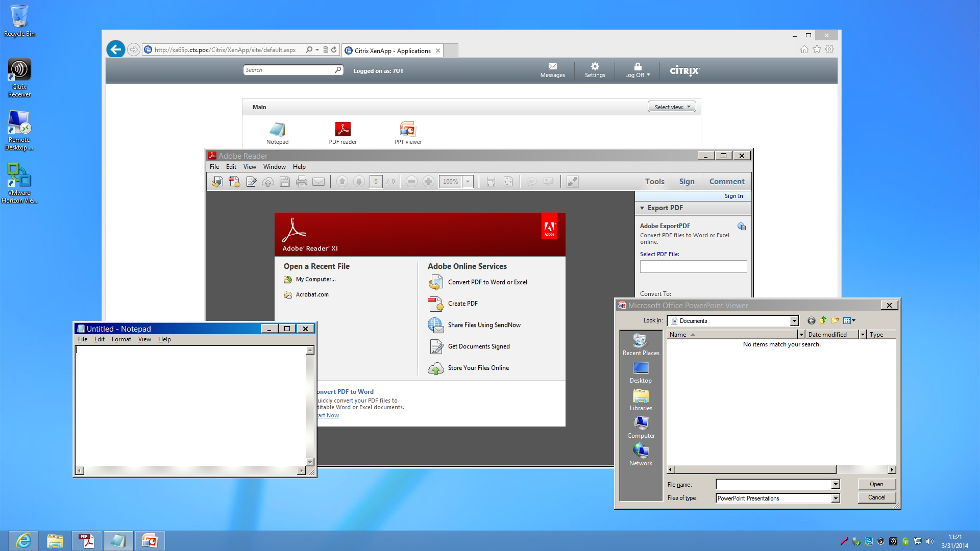980x551 pixels.
Task: Click Get Documents Signed link
Action: [479, 346]
